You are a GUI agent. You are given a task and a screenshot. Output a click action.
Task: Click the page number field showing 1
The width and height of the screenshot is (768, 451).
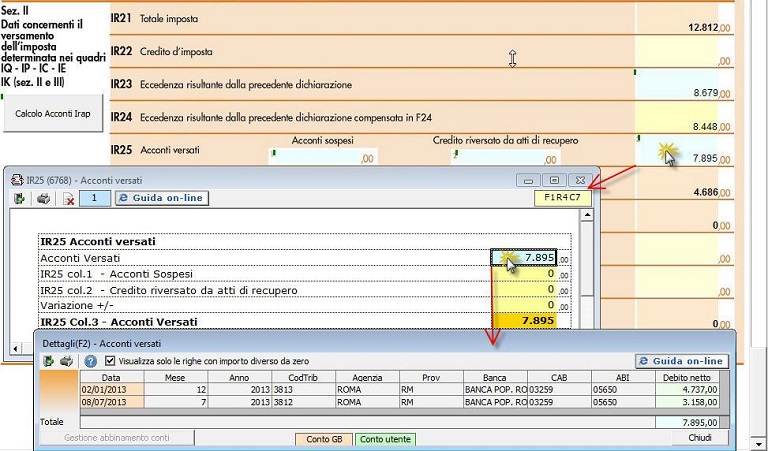[95, 198]
